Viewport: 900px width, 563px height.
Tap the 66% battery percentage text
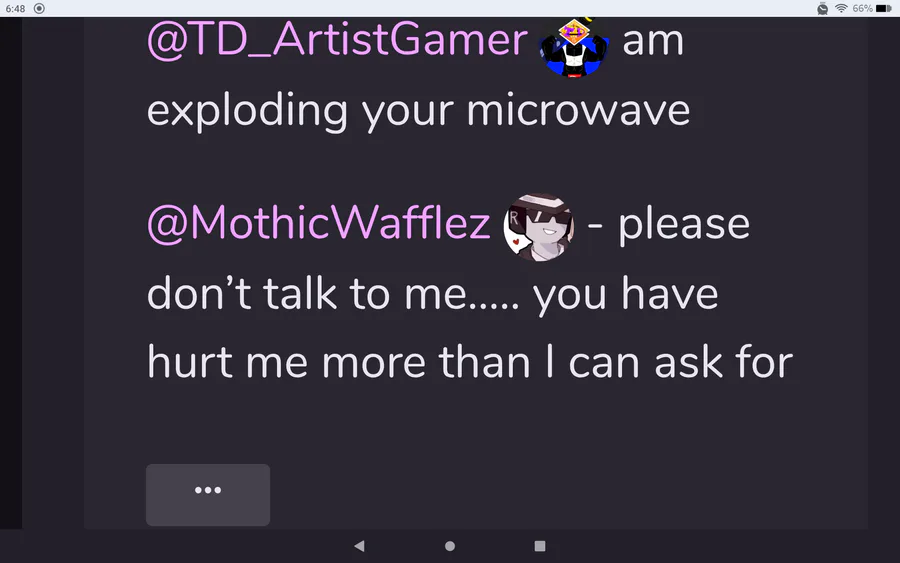pos(862,8)
